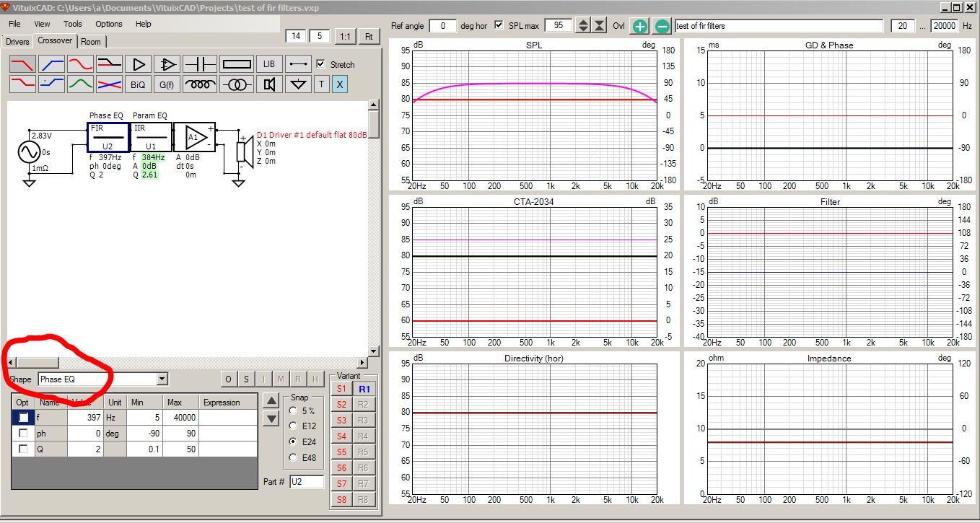980x523 pixels.
Task: Select the transformer component icon
Action: click(237, 84)
